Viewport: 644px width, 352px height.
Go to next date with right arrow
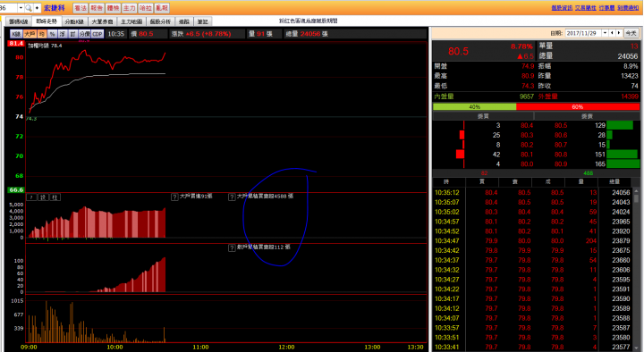coord(619,33)
